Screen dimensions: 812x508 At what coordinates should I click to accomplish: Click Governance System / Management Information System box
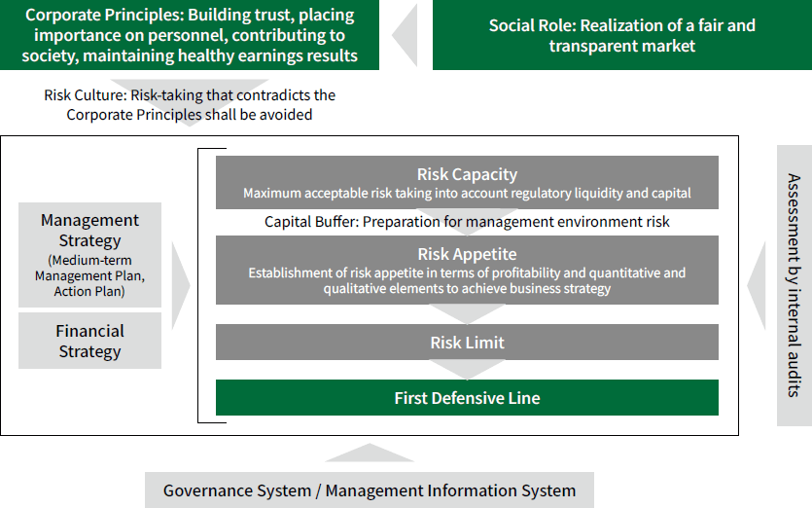click(369, 490)
